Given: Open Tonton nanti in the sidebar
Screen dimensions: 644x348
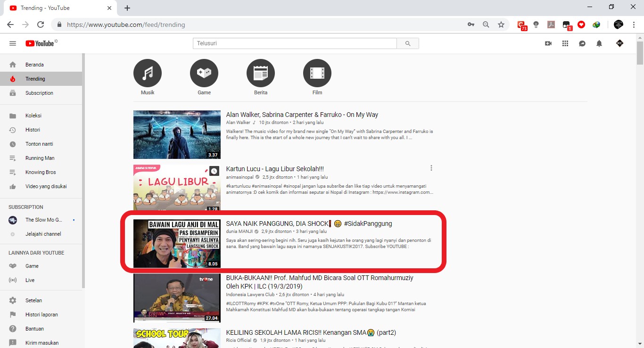Looking at the screenshot, I should coord(41,144).
